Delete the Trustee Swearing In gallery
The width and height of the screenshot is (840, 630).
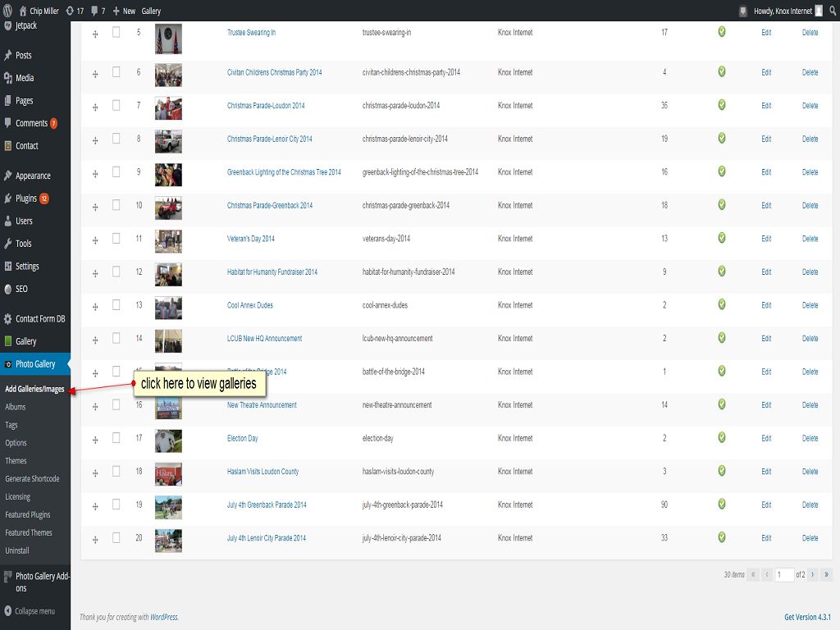(810, 32)
